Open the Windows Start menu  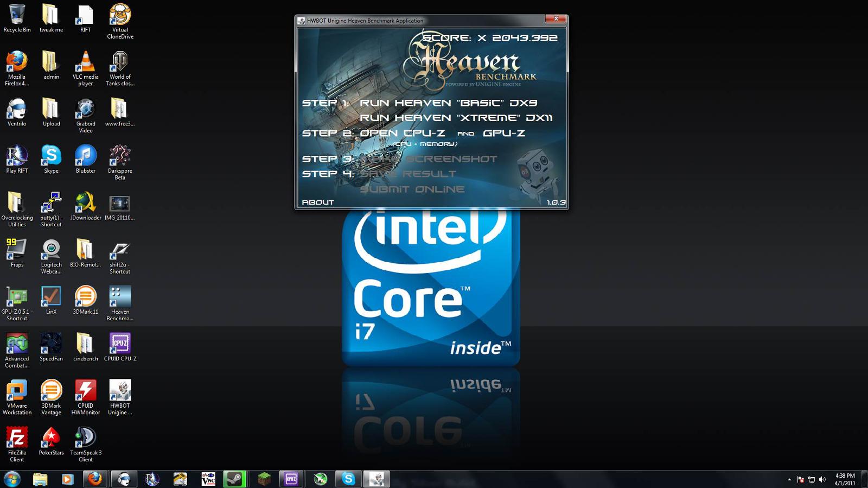12,479
